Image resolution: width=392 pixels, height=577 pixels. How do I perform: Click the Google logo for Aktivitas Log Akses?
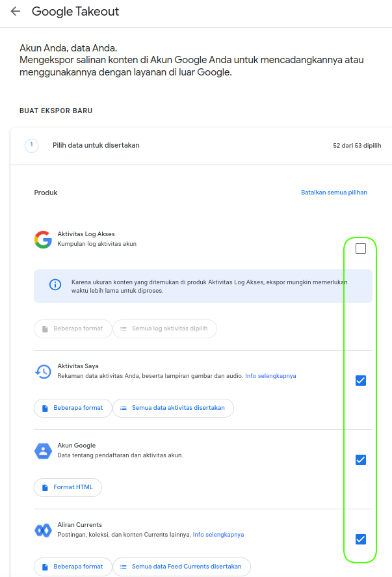(43, 239)
